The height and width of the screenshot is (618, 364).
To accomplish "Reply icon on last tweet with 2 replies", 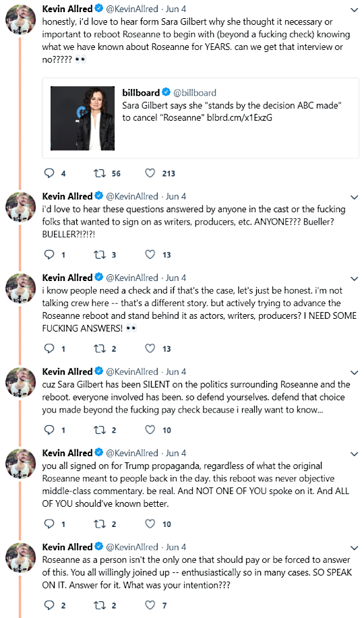I will (49, 605).
